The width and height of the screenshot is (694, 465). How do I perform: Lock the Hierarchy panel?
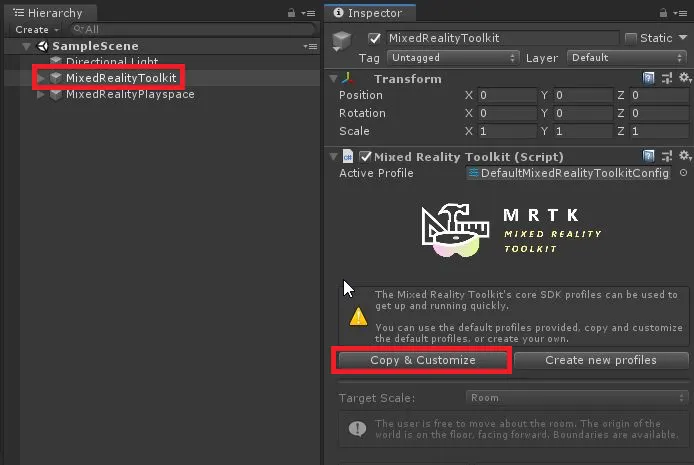pyautogui.click(x=291, y=13)
